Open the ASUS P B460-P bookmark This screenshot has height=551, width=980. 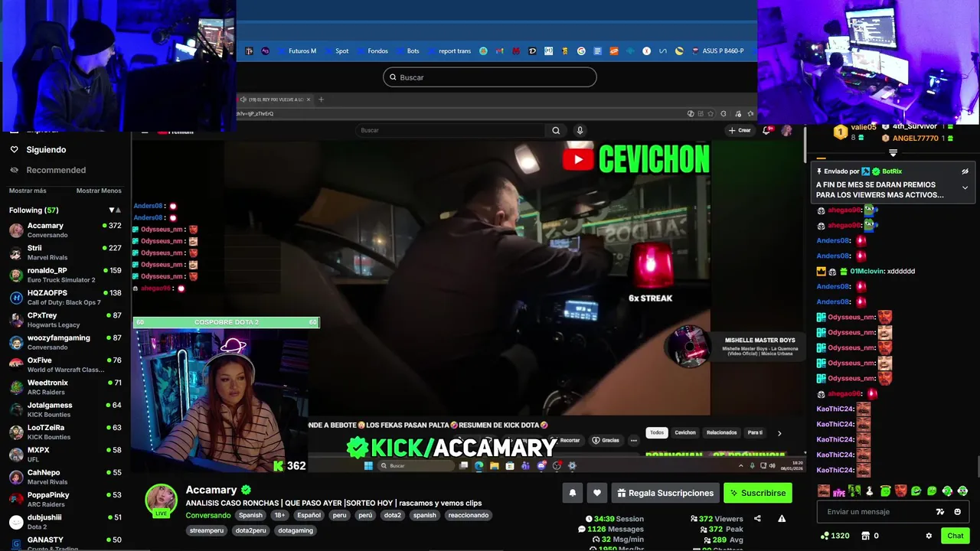tap(718, 51)
